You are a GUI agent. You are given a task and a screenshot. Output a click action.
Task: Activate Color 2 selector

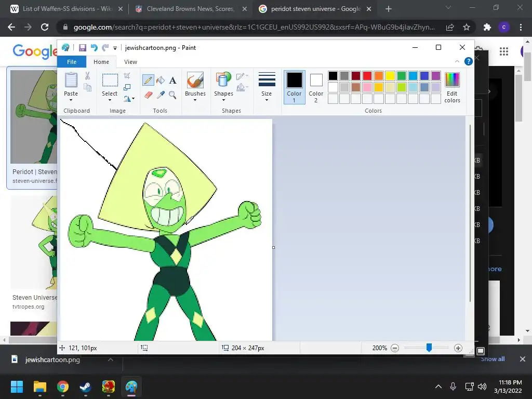[316, 87]
